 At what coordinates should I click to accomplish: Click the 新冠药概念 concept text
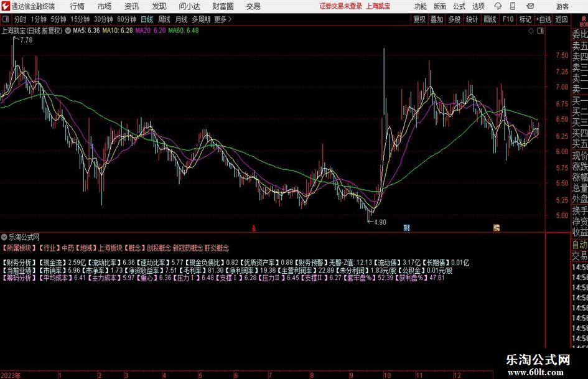point(188,248)
